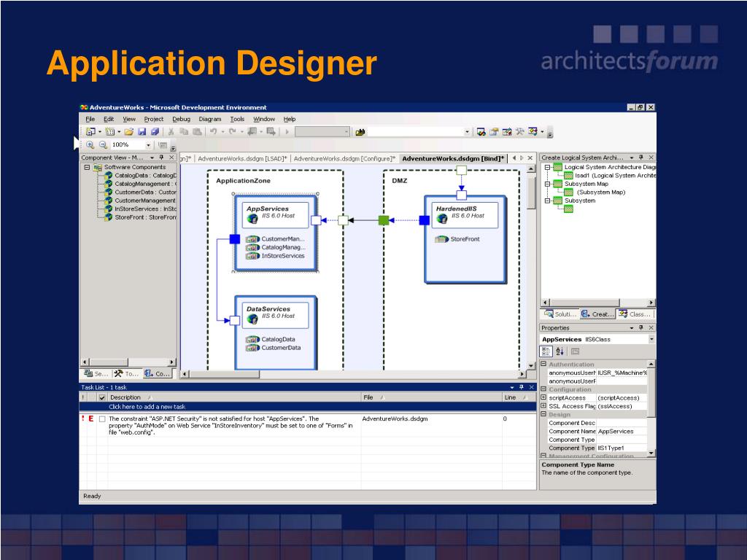Click the Component View horizontal scrollbar thumb
The width and height of the screenshot is (747, 560).
[109, 362]
